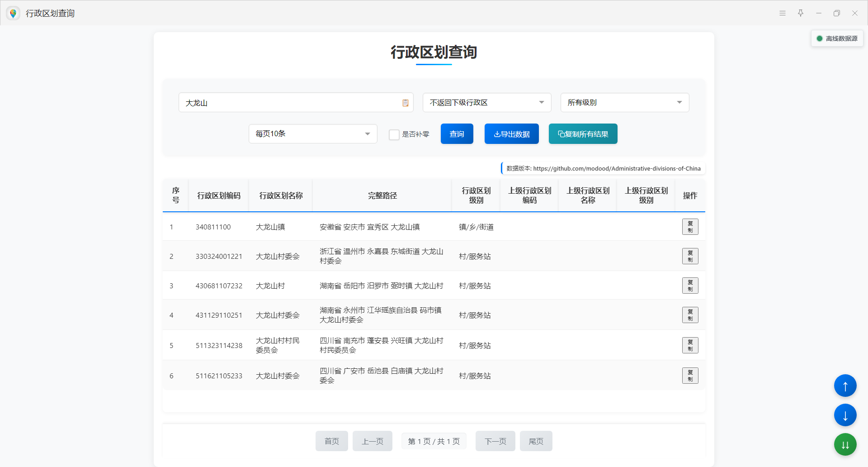Open the 每页10条 page size dropdown

click(313, 134)
